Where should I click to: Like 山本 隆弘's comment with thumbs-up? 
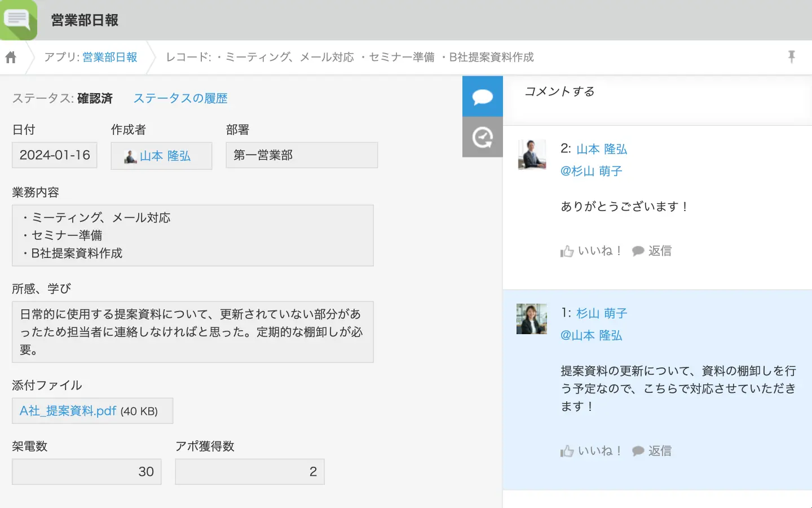[591, 251]
